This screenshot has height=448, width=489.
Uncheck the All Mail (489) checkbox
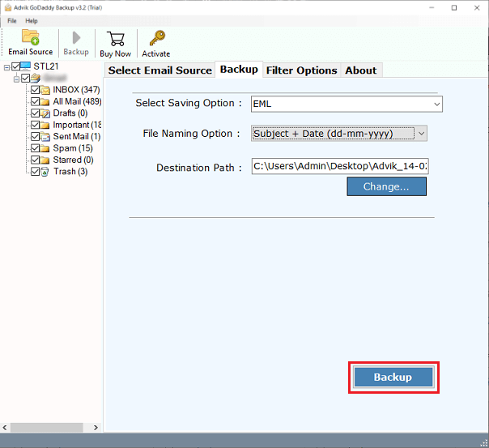point(36,102)
